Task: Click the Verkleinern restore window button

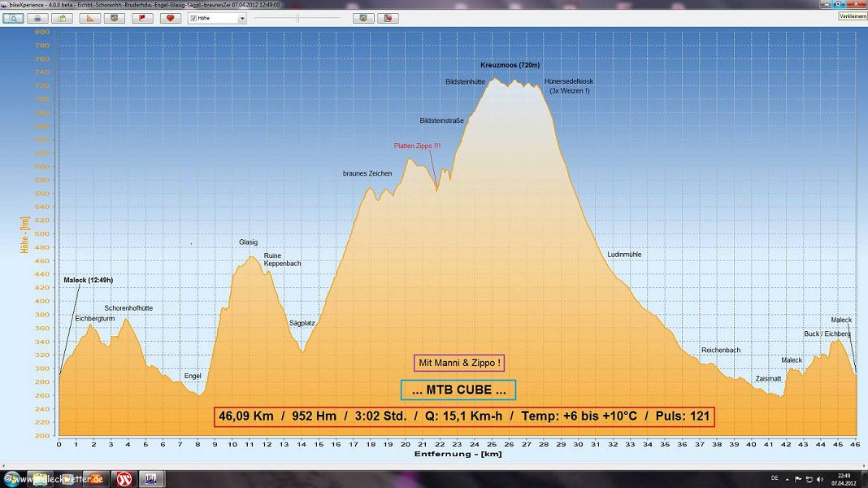Action: tap(852, 16)
